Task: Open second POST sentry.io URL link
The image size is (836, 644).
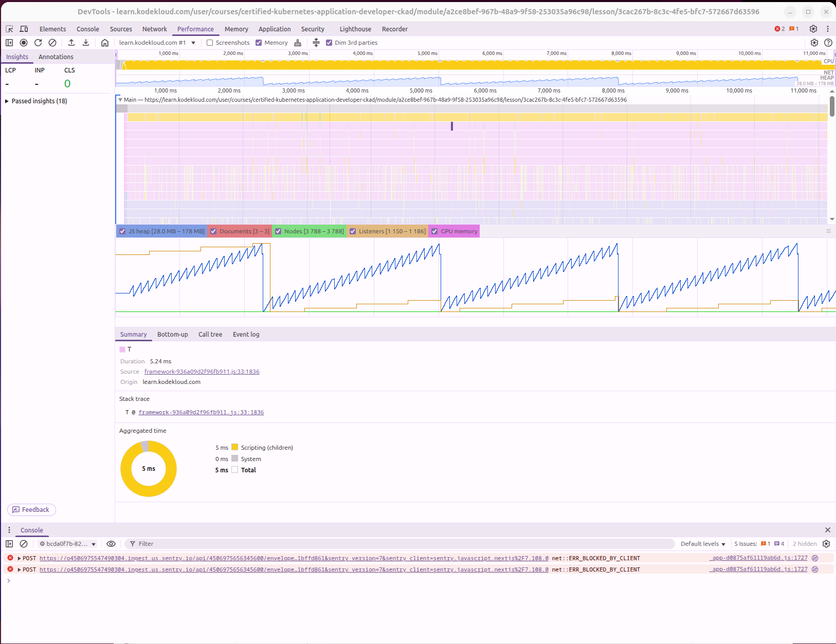Action: [294, 569]
